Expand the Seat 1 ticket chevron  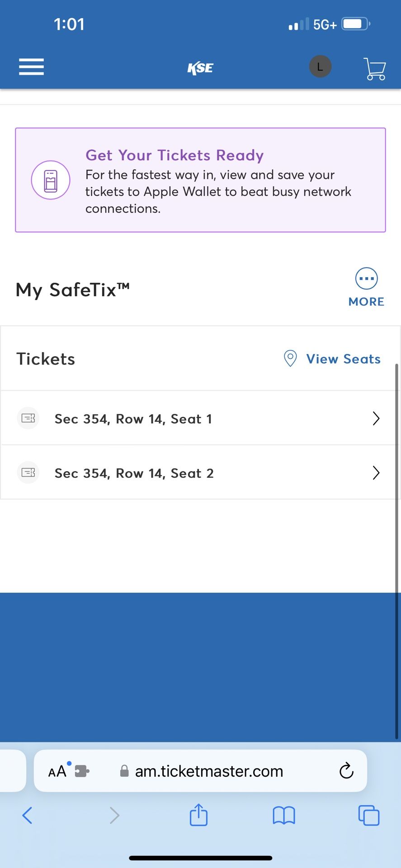(376, 419)
